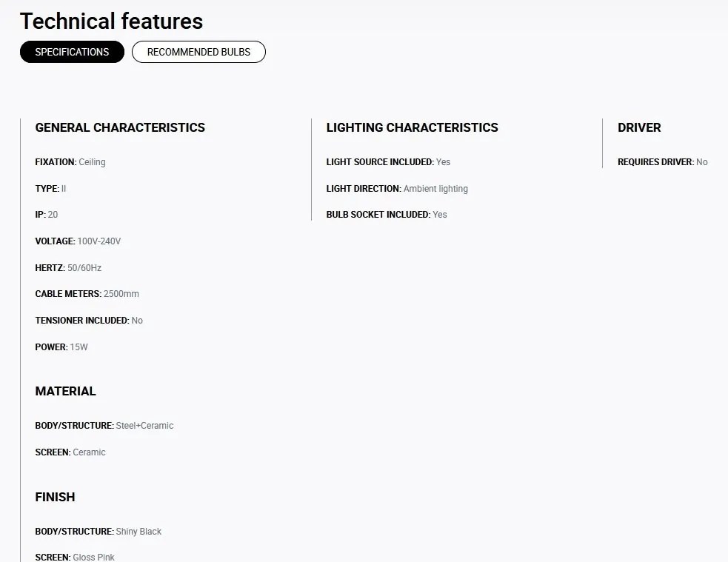Click the VOLTAGE 100V-240V value

point(98,241)
